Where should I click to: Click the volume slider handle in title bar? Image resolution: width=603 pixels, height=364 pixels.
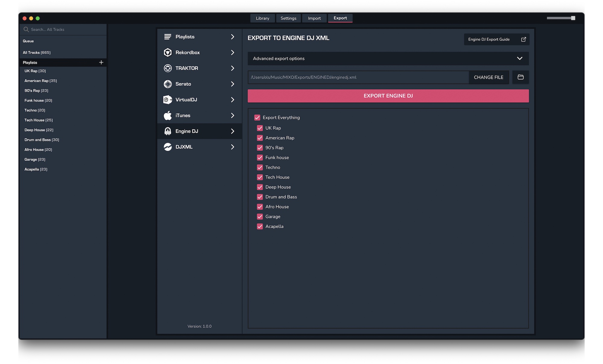click(x=573, y=18)
